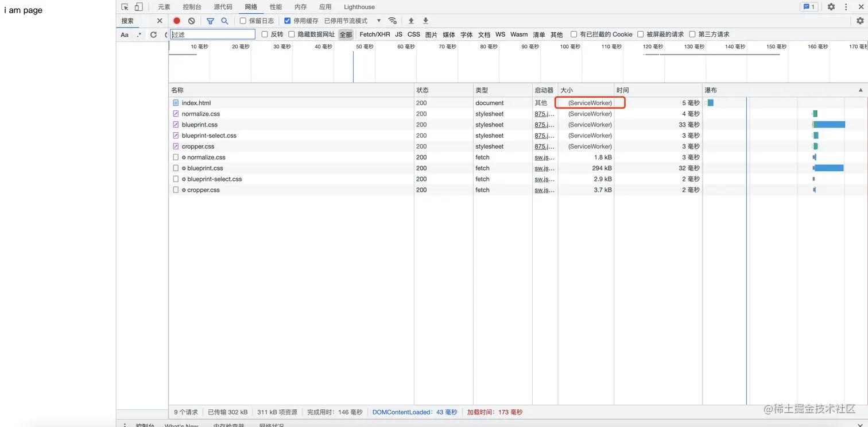Toggle the device toolbar icon
Image resolution: width=868 pixels, height=427 pixels.
click(x=138, y=7)
